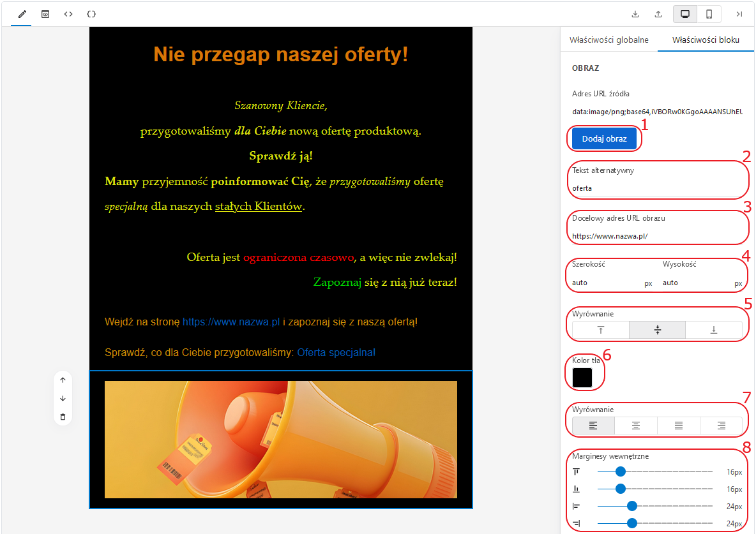Click the Dodaj obraz button

604,139
